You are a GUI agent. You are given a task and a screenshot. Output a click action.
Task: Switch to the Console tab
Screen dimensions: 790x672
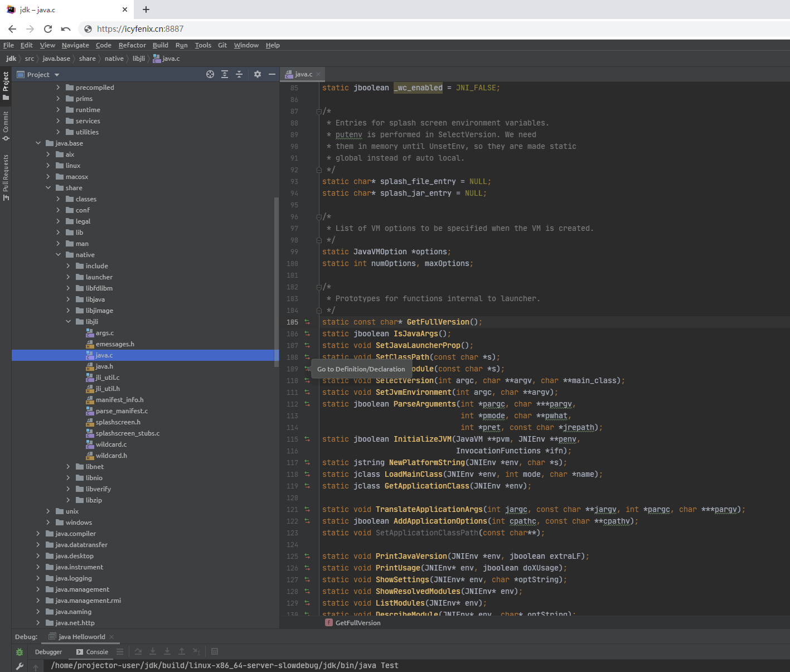click(x=93, y=652)
